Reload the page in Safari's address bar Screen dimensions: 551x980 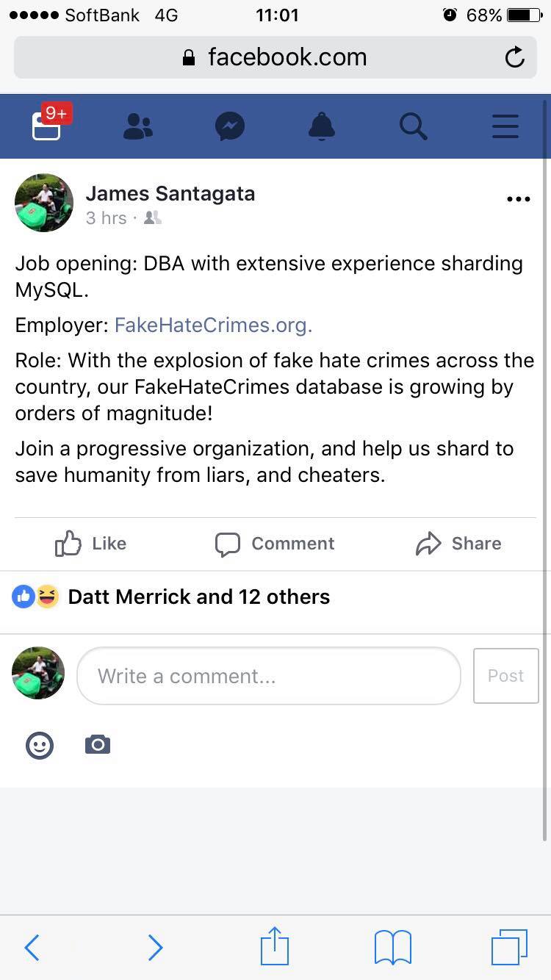[x=515, y=57]
